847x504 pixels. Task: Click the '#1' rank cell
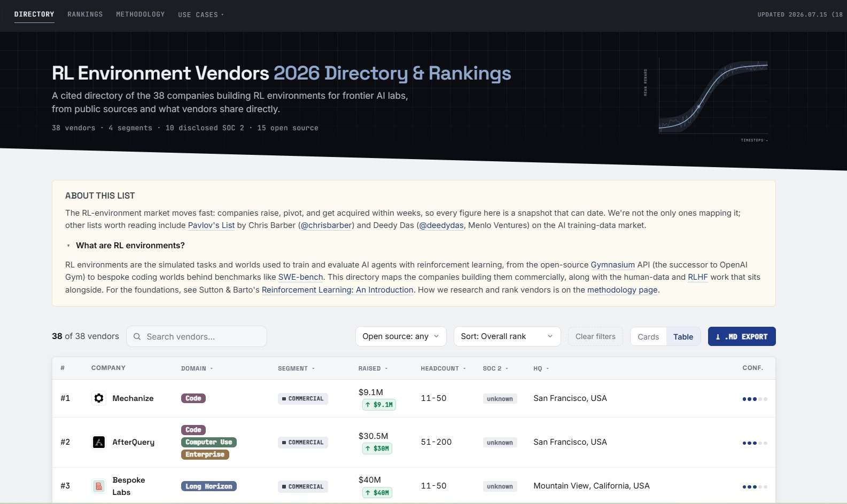tap(65, 398)
